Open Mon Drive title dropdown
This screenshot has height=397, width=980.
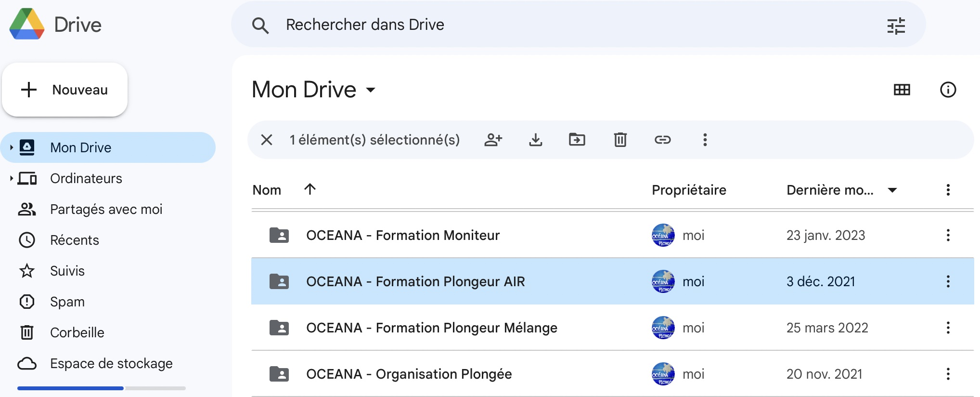pos(371,90)
